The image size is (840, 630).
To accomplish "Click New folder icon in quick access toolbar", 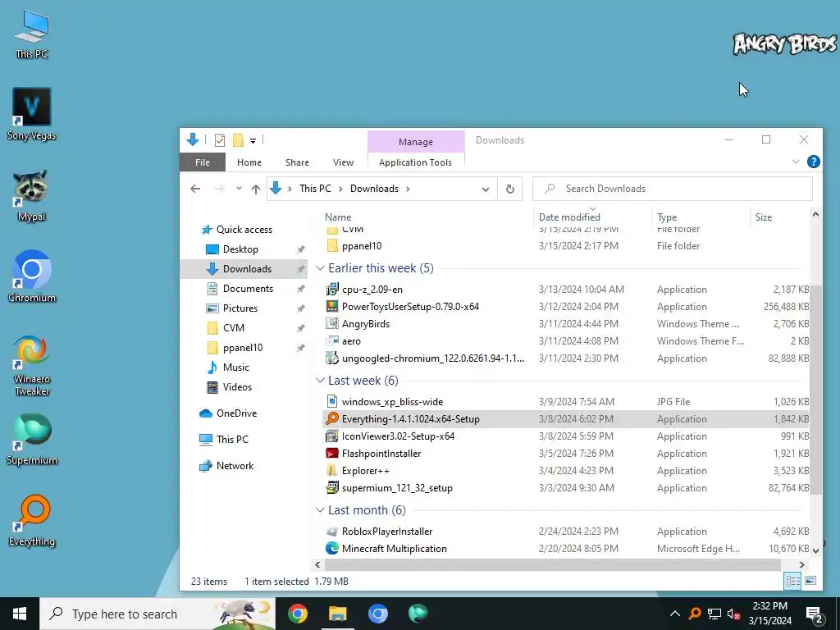I will coord(239,140).
